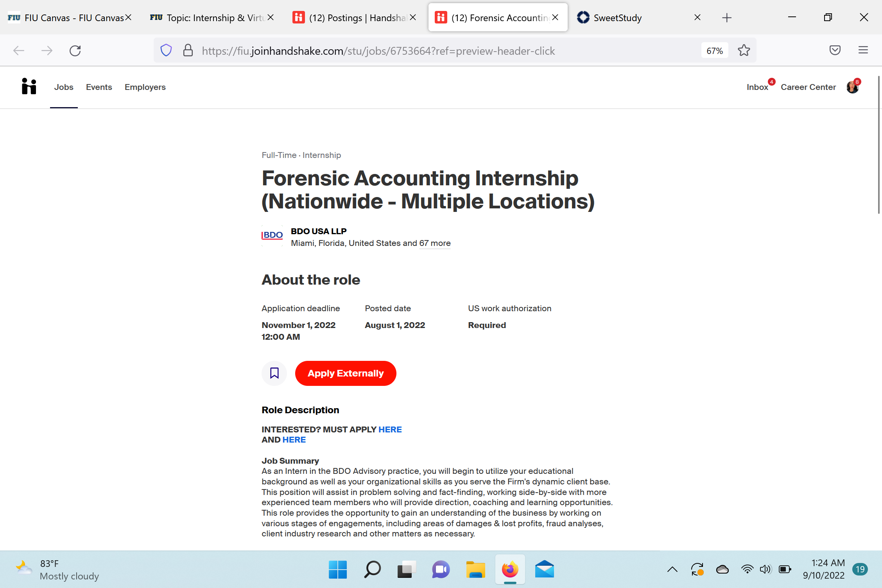Click the Full-Time · Internship label

click(x=301, y=155)
